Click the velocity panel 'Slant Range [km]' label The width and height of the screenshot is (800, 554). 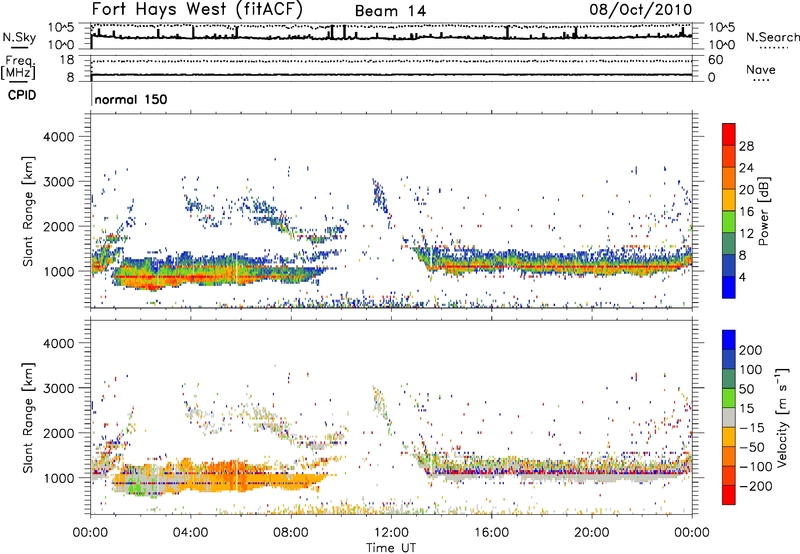pyautogui.click(x=28, y=417)
